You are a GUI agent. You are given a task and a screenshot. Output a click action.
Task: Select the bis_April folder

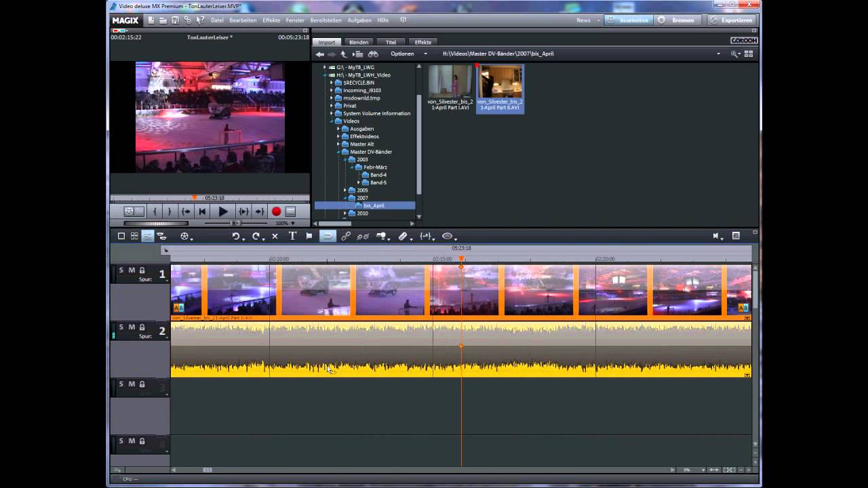[374, 205]
